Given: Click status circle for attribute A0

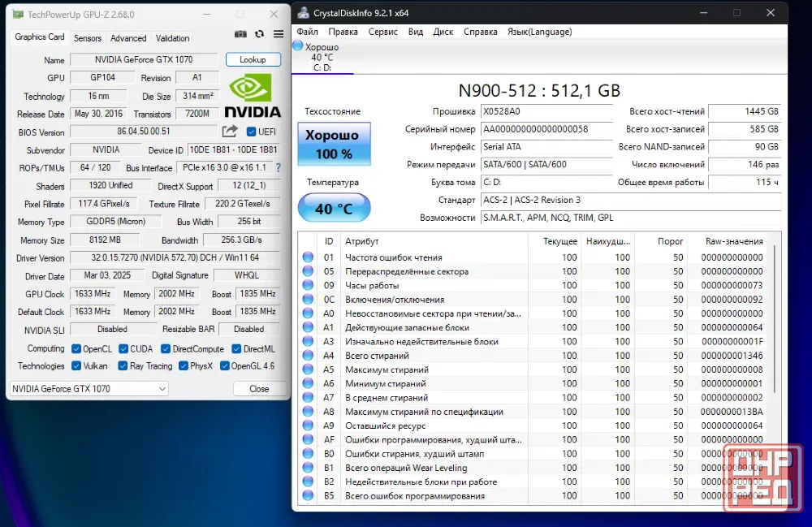Looking at the screenshot, I should click(x=308, y=313).
